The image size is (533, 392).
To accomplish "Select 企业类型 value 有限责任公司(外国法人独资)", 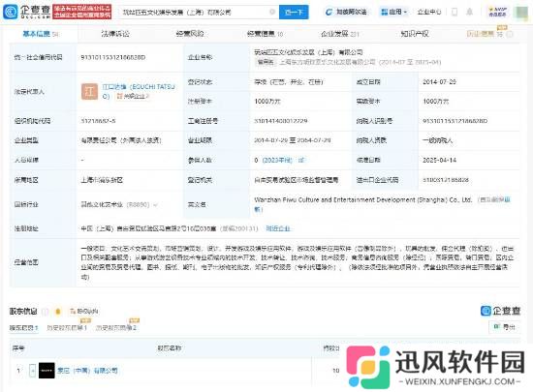I will click(121, 140).
